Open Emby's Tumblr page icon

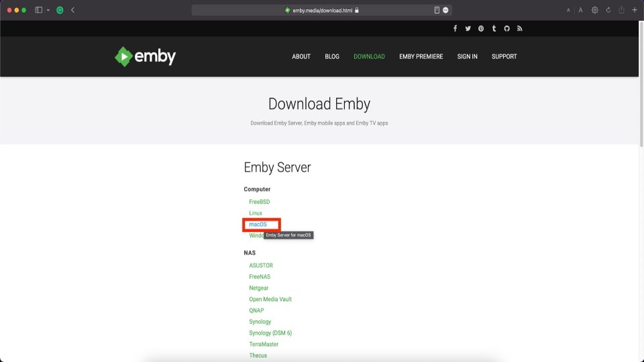[494, 28]
